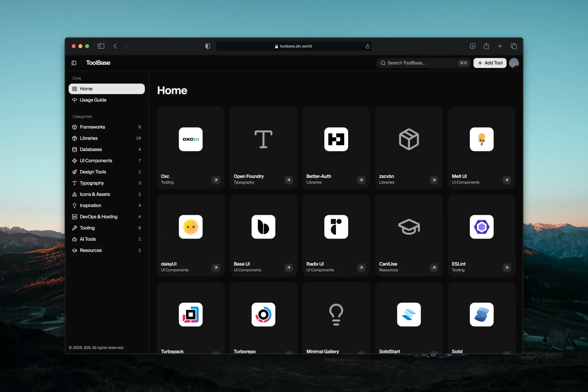The width and height of the screenshot is (588, 392).
Task: Show Safari tab overview
Action: pyautogui.click(x=514, y=46)
